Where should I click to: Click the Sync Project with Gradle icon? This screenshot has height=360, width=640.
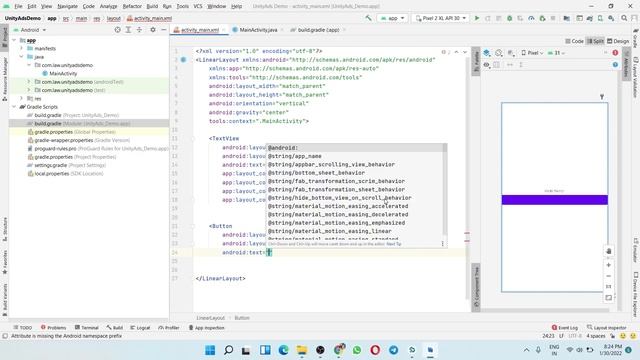tap(589, 18)
